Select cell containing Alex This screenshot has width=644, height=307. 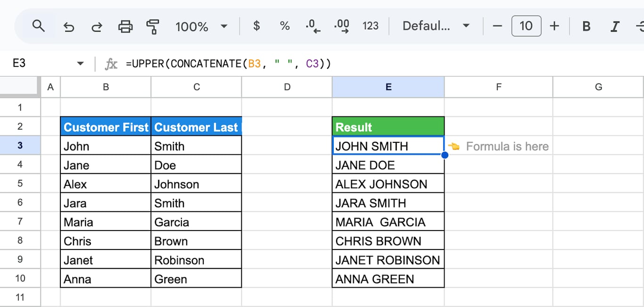click(106, 183)
